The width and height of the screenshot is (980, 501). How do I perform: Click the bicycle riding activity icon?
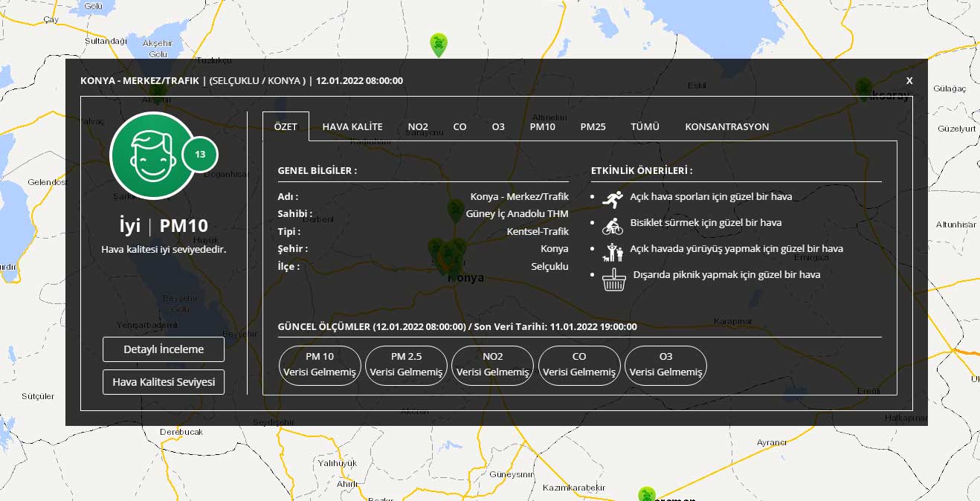612,224
